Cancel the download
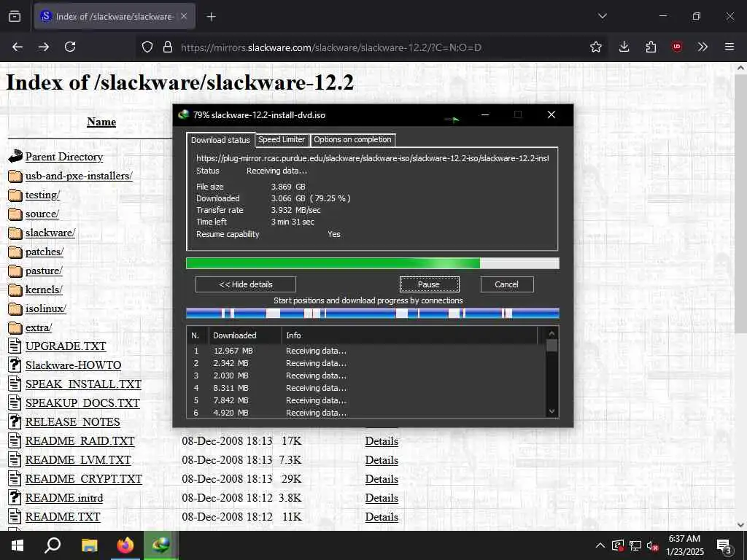747x560 pixels. tap(506, 284)
